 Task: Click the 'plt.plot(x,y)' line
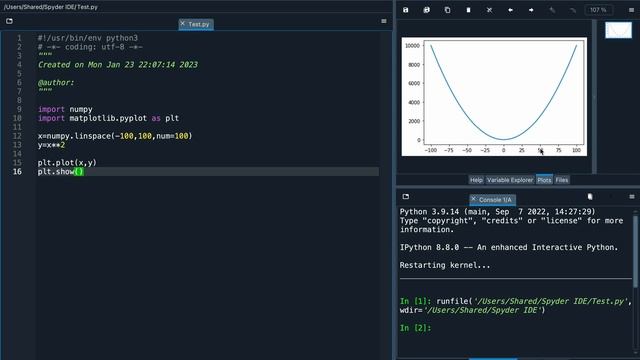tap(67, 162)
